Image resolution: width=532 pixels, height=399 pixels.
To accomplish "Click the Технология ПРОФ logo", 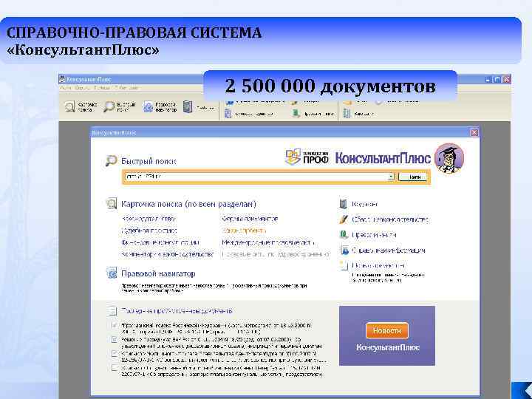I will pos(307,157).
